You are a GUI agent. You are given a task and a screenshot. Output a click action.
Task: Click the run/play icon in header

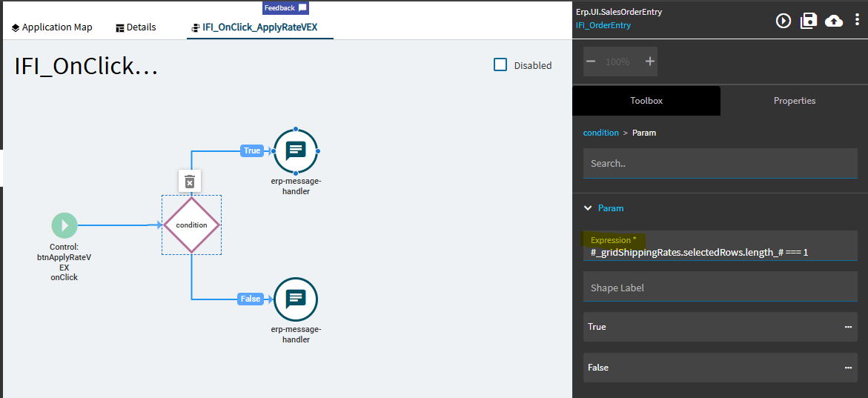pos(783,21)
